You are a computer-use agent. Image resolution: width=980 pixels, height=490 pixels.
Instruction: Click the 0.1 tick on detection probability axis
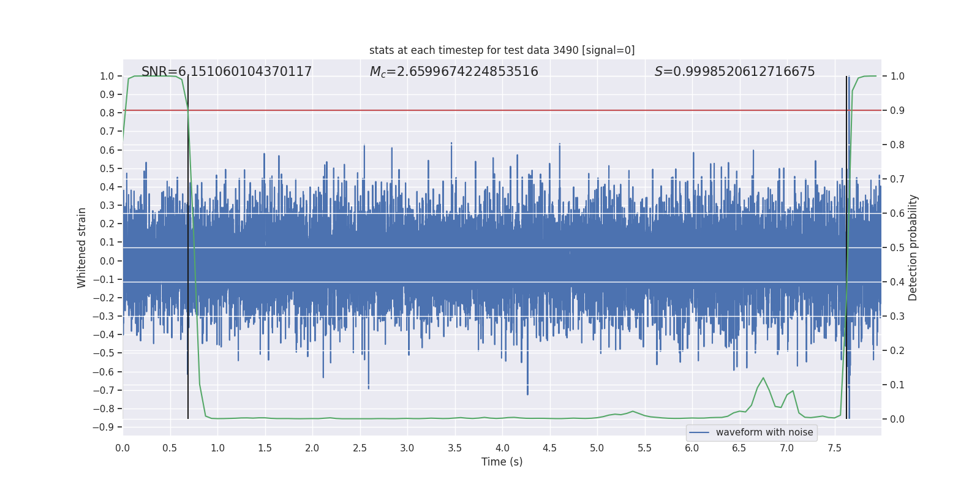[897, 385]
